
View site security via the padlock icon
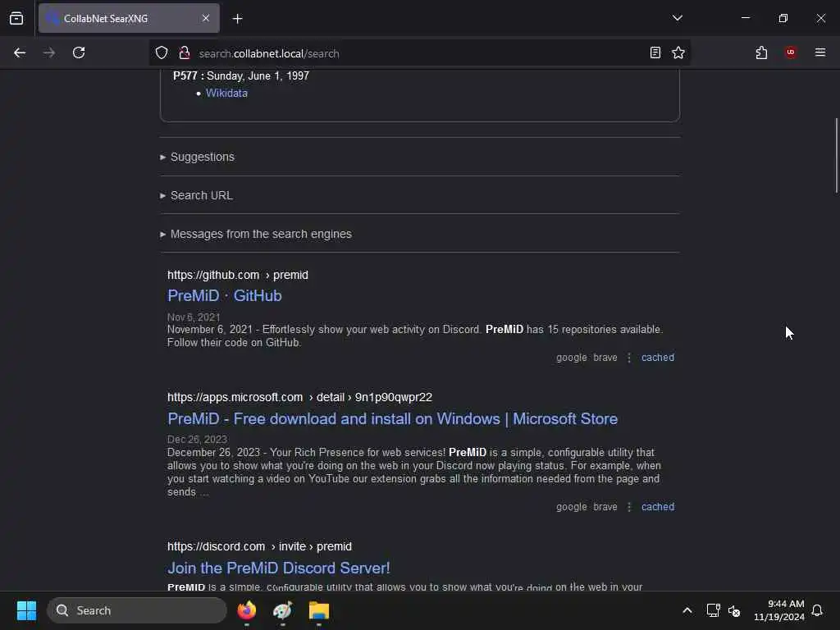pos(185,53)
